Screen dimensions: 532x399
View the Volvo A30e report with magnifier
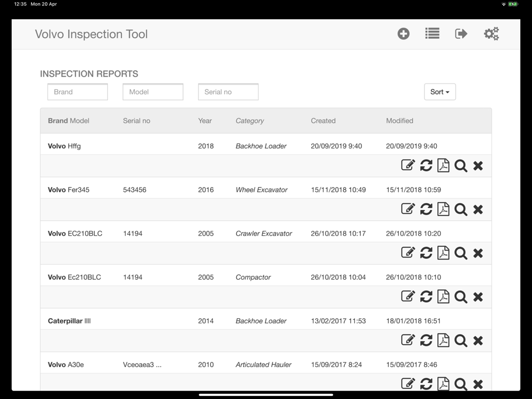coord(461,384)
